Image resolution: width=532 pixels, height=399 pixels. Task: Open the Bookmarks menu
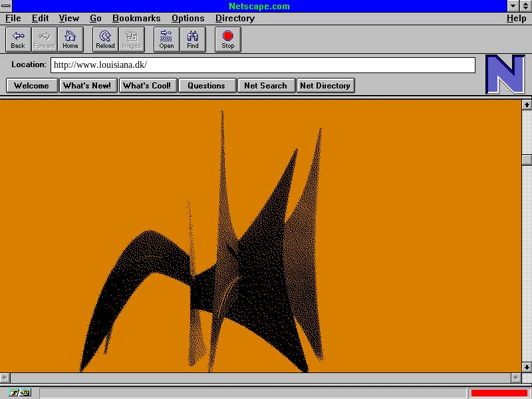[136, 19]
